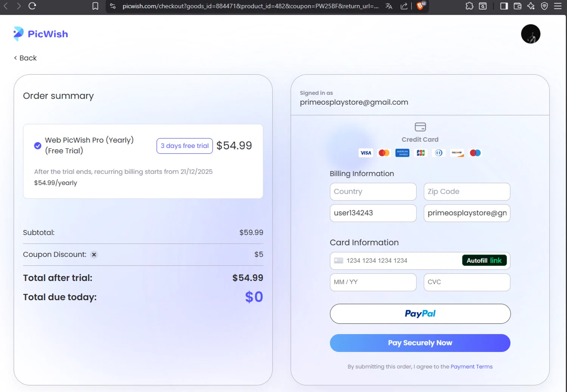Click the Billing Information heading
Image resolution: width=567 pixels, height=392 pixels.
coord(362,174)
